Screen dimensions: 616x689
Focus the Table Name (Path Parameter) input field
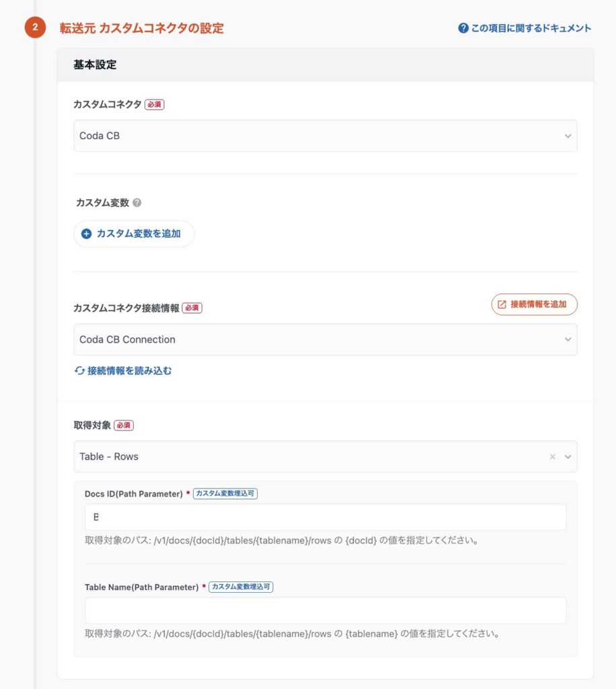point(325,610)
